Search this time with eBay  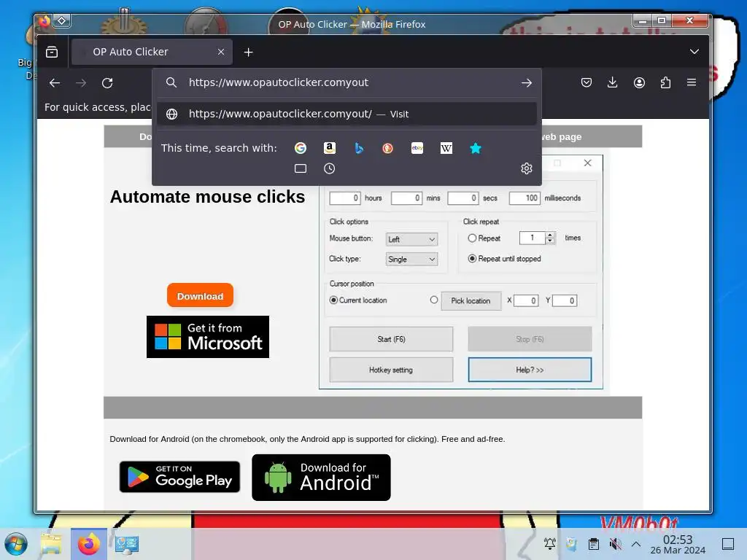pos(417,148)
